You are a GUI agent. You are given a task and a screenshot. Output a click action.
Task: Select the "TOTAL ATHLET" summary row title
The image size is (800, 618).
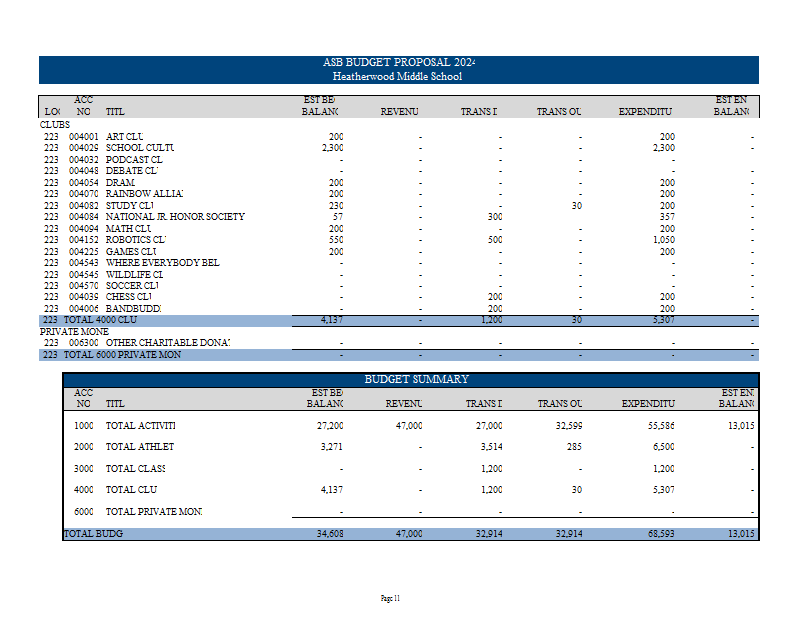click(140, 447)
